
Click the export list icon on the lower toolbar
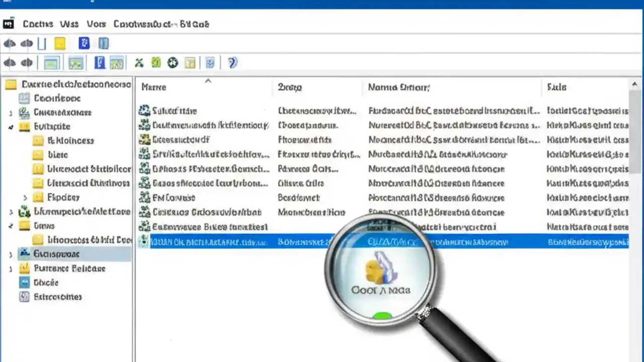190,62
